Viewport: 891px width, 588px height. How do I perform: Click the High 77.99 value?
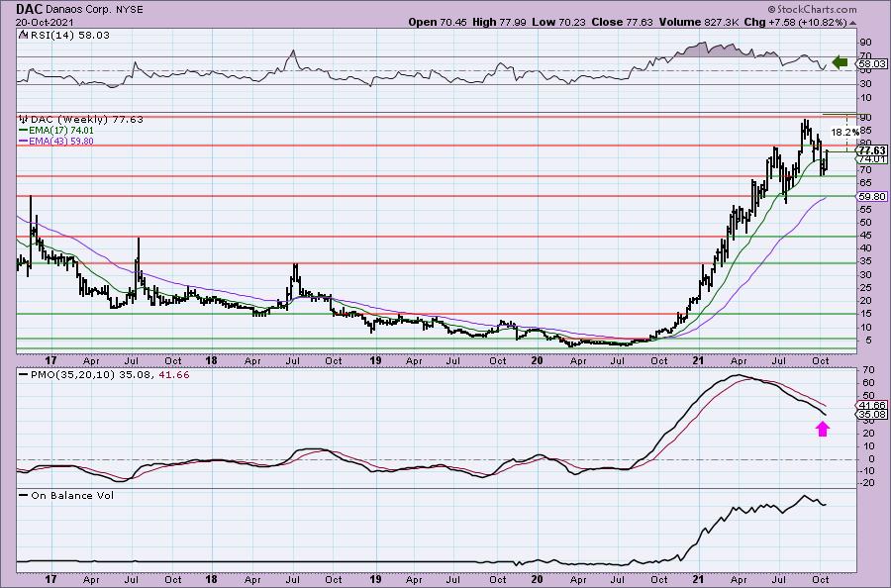pos(499,22)
